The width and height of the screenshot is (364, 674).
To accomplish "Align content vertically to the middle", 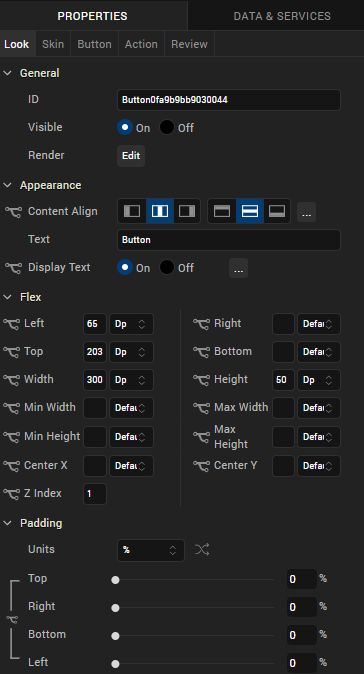I will pos(250,211).
